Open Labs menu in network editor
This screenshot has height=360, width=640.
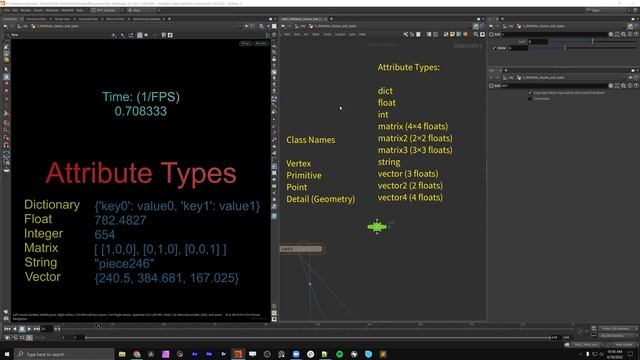[x=352, y=34]
